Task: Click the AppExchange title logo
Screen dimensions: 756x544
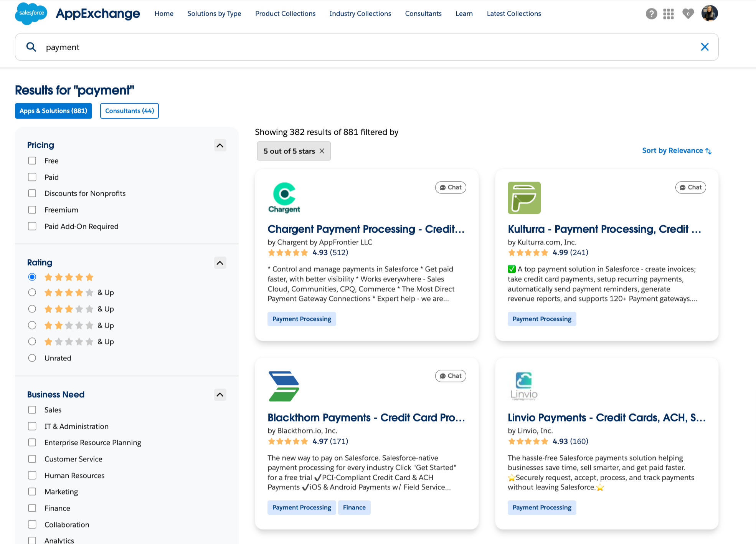Action: (x=98, y=13)
